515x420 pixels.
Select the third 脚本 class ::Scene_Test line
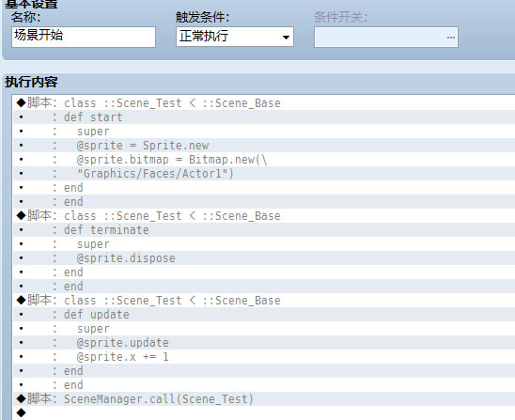(264, 301)
